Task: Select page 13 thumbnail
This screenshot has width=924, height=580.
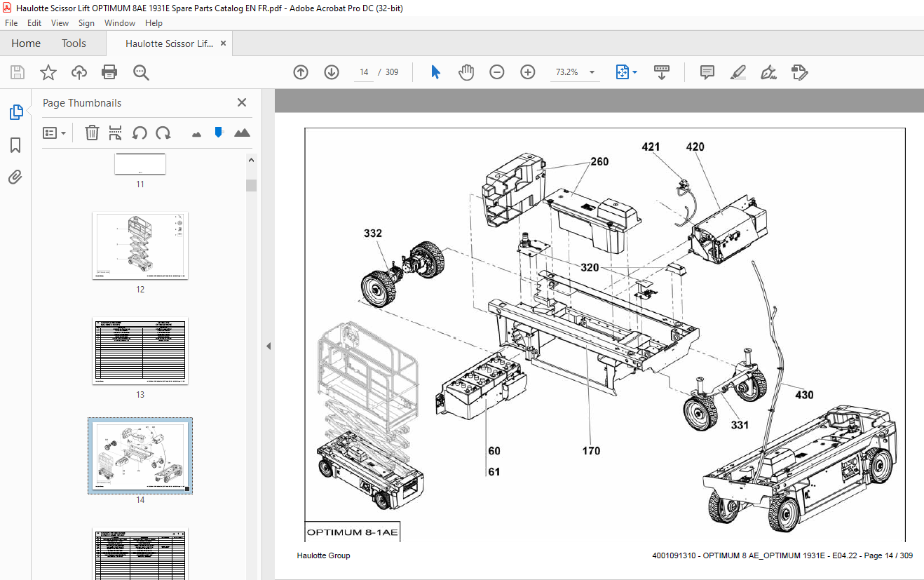Action: click(140, 351)
